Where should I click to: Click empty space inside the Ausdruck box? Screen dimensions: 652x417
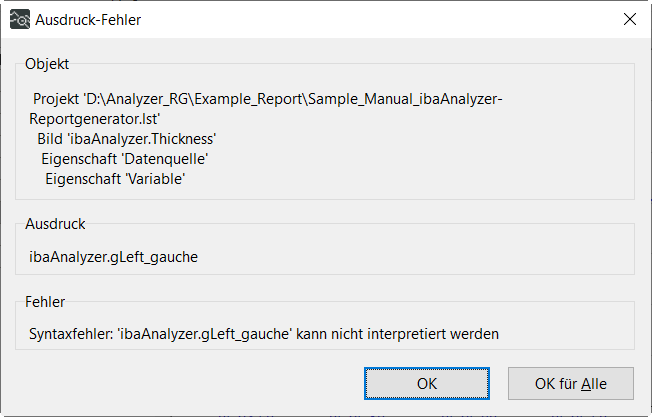[x=430, y=257]
